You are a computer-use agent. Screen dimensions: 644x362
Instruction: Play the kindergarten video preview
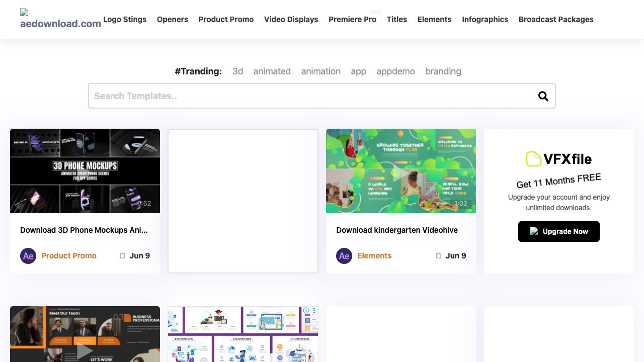coord(400,174)
